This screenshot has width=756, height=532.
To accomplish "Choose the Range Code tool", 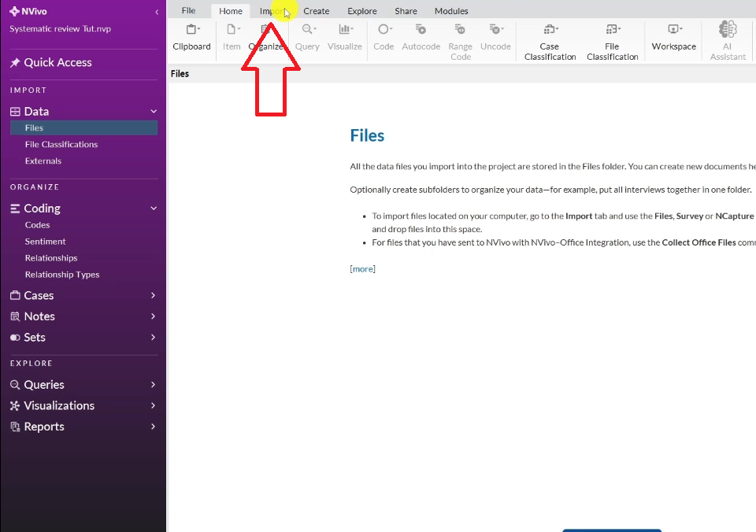I will click(461, 42).
